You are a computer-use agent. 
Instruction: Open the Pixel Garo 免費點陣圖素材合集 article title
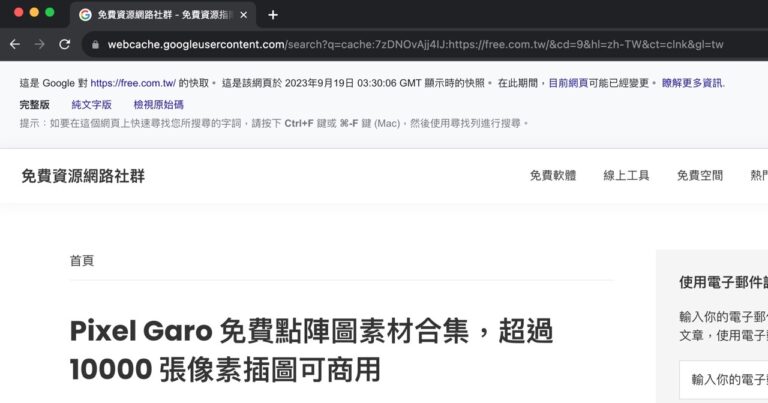[x=312, y=350]
